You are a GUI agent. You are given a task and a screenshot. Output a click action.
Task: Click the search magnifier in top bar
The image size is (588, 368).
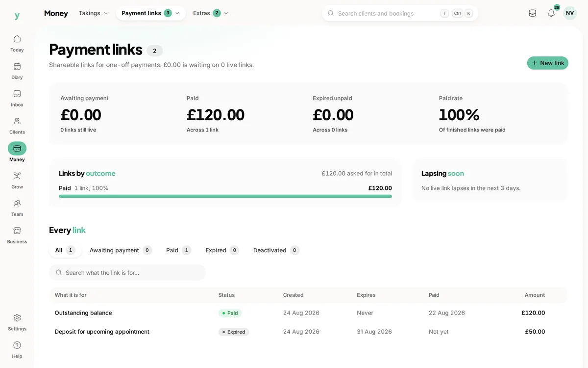tap(331, 13)
